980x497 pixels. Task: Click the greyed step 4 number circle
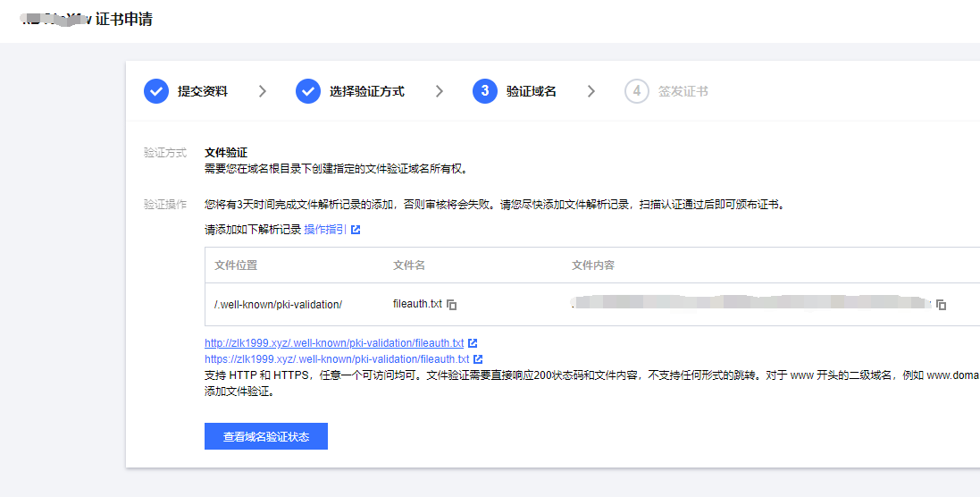pyautogui.click(x=637, y=91)
